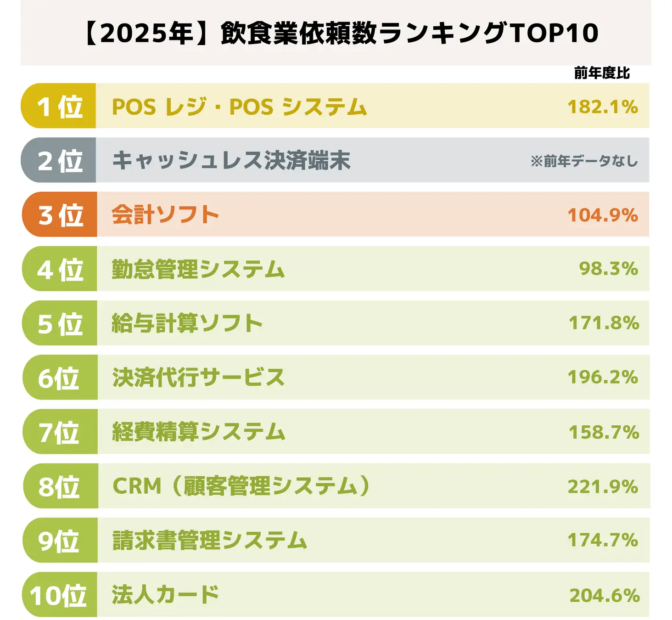Click the 法人カード row text
Screen dimensions: 672x620
tap(165, 595)
